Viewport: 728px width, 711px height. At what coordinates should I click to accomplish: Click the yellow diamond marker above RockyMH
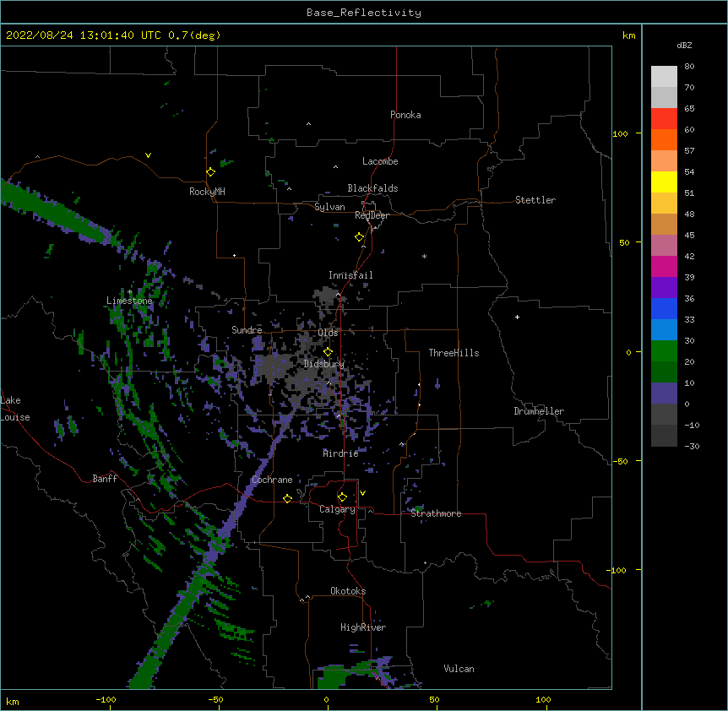pos(210,172)
